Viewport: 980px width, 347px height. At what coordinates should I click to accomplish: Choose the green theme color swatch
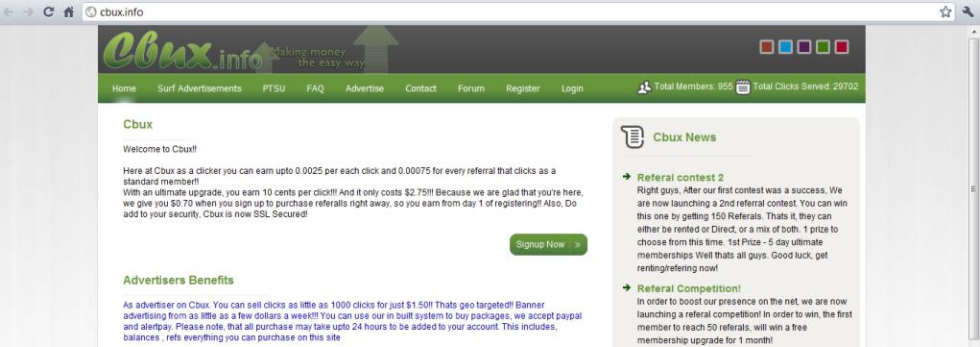coord(824,47)
